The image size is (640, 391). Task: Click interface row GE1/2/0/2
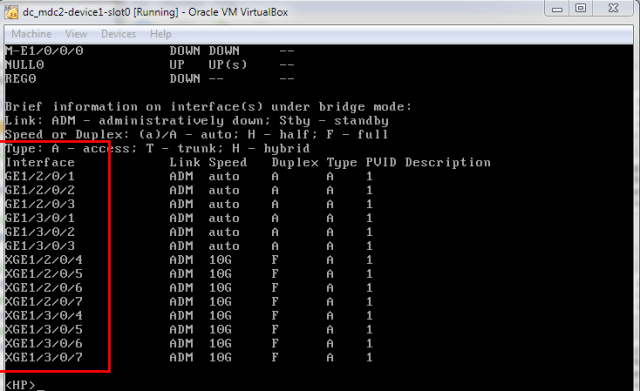[x=189, y=190]
